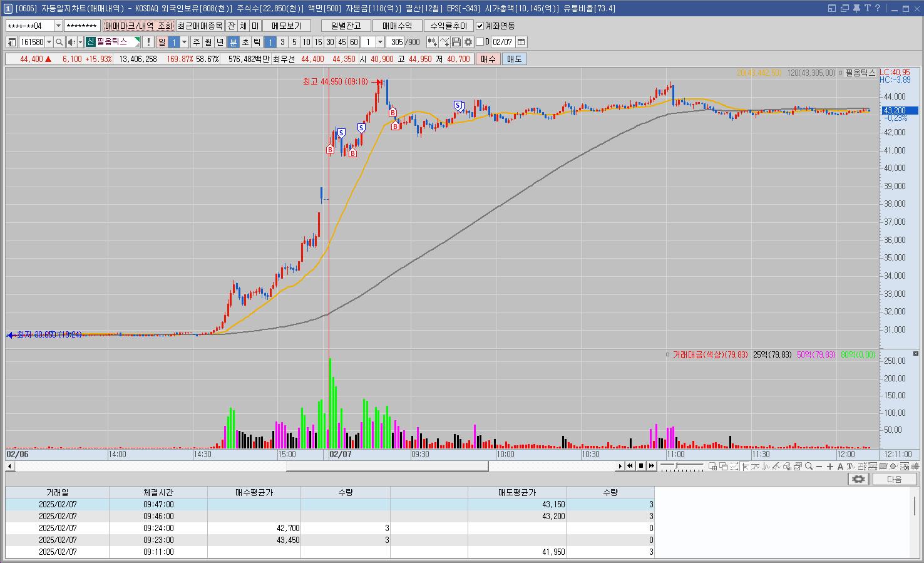This screenshot has height=563, width=924.
Task: Click the chart scrollbar left arrow
Action: coord(9,466)
